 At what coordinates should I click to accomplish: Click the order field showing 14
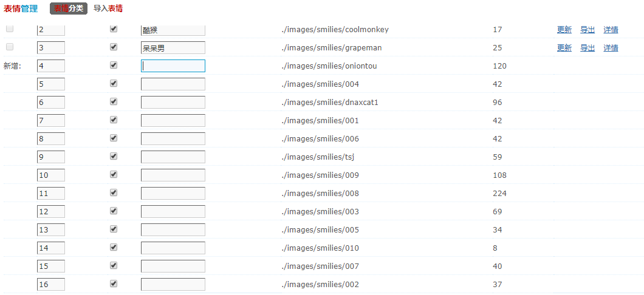(51, 248)
